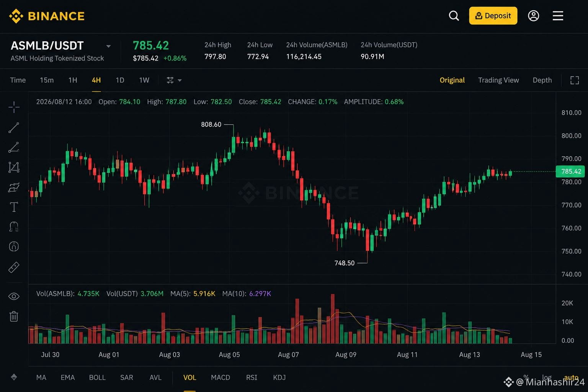Click the 90.91M USDT volume value
The image size is (588, 392).
[372, 57]
